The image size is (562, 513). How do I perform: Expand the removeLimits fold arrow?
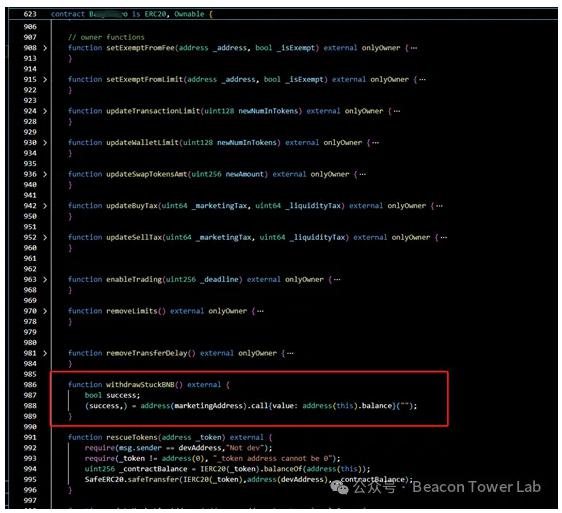click(x=45, y=311)
